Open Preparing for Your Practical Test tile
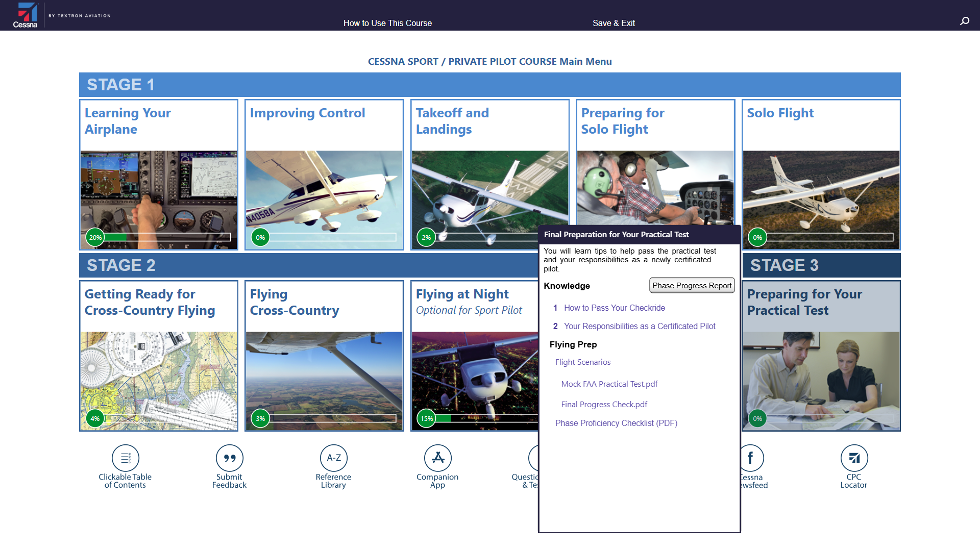Viewport: 980px width, 551px height. pyautogui.click(x=821, y=356)
